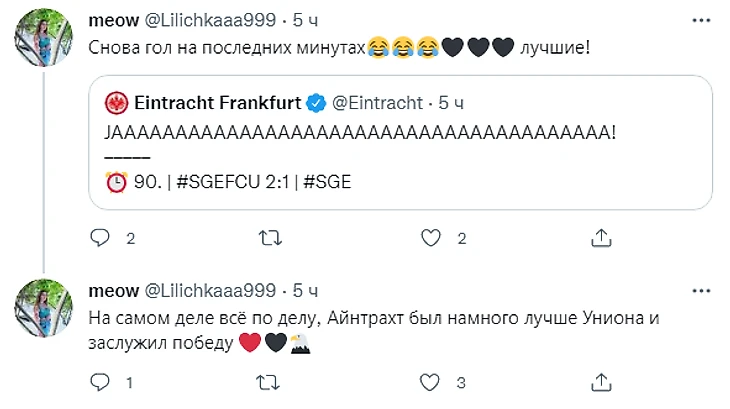730x409 pixels.
Task: Open the #SGE hashtag link
Action: click(328, 182)
